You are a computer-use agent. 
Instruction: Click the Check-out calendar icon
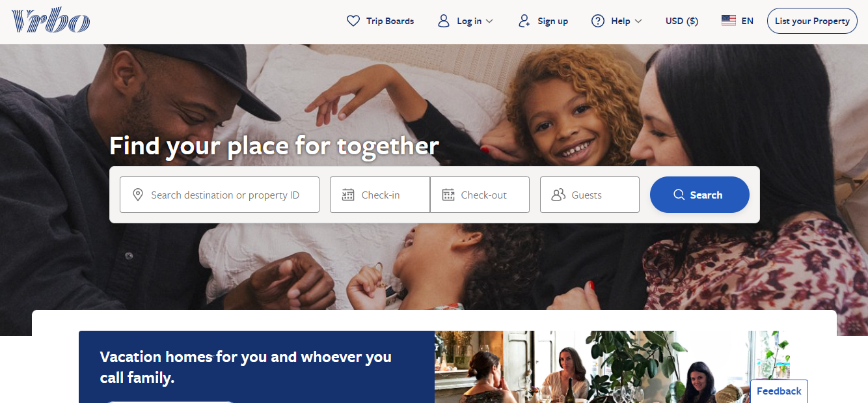[x=448, y=195]
